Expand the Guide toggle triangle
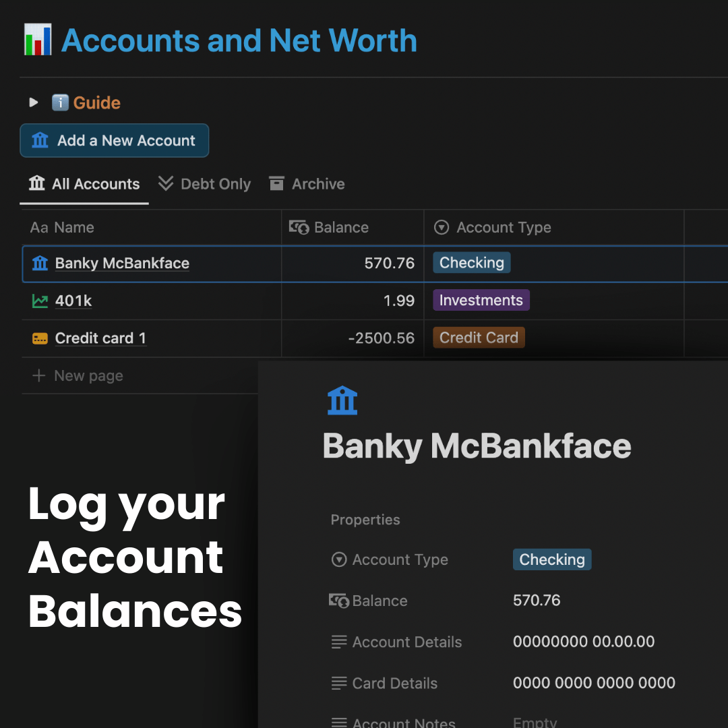728x728 pixels. pos(34,103)
